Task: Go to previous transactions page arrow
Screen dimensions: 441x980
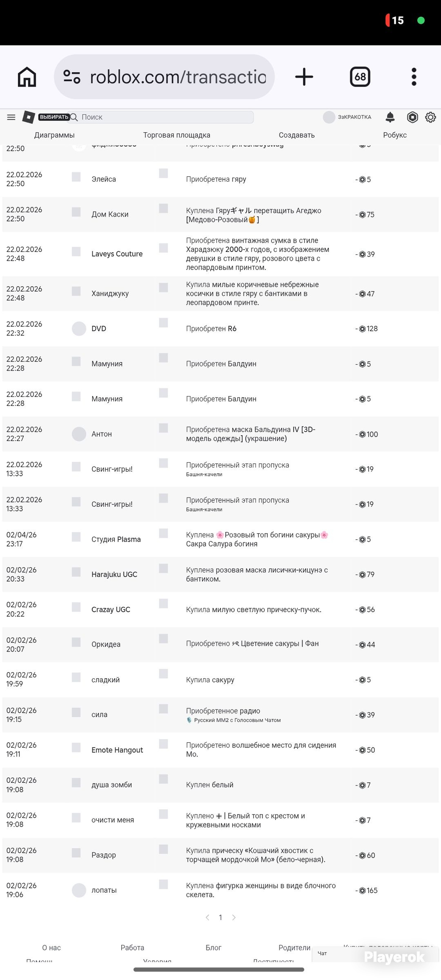Action: pyautogui.click(x=207, y=917)
